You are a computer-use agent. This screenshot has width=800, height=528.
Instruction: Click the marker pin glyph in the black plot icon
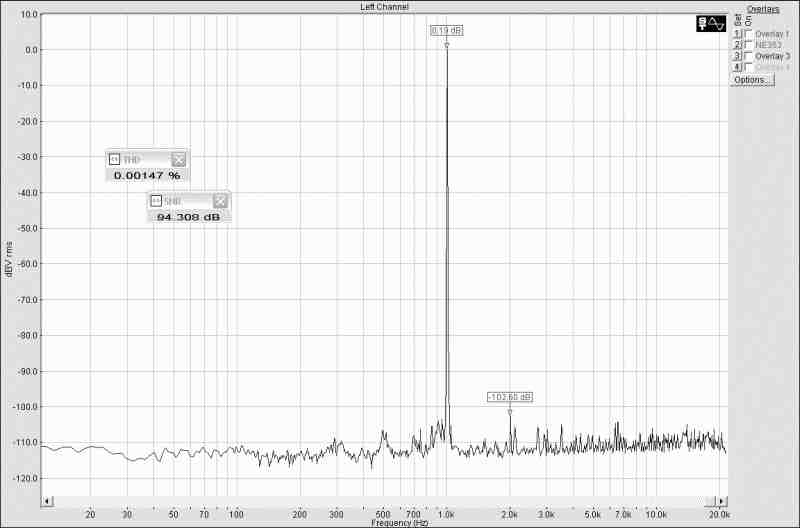[x=703, y=23]
